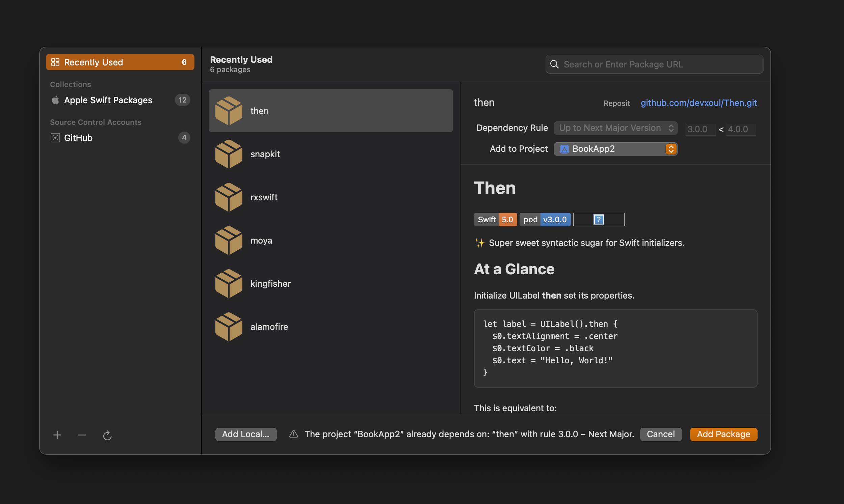
Task: Select the rxswift package
Action: 331,197
